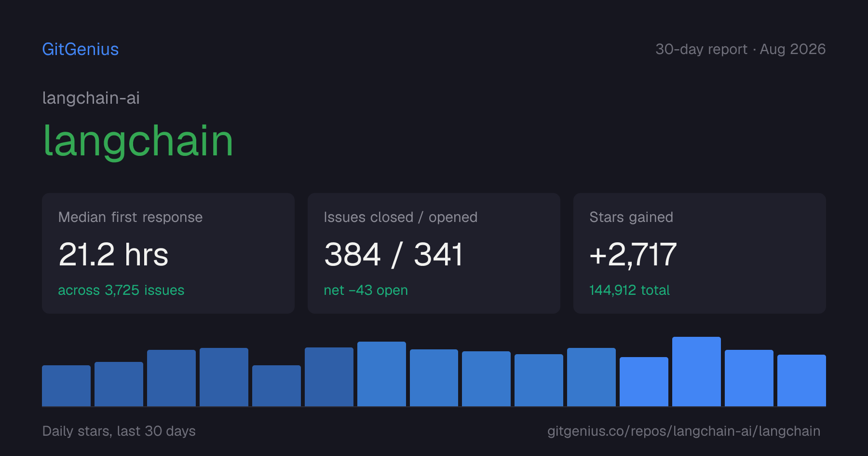Select the "Stars gained" card label
The image size is (868, 456).
click(x=631, y=217)
